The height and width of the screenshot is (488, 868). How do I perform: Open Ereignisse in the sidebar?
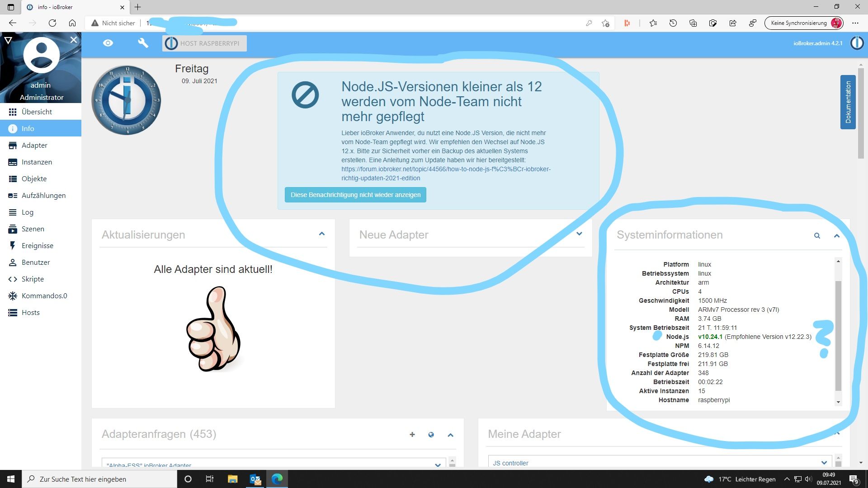pos(37,245)
